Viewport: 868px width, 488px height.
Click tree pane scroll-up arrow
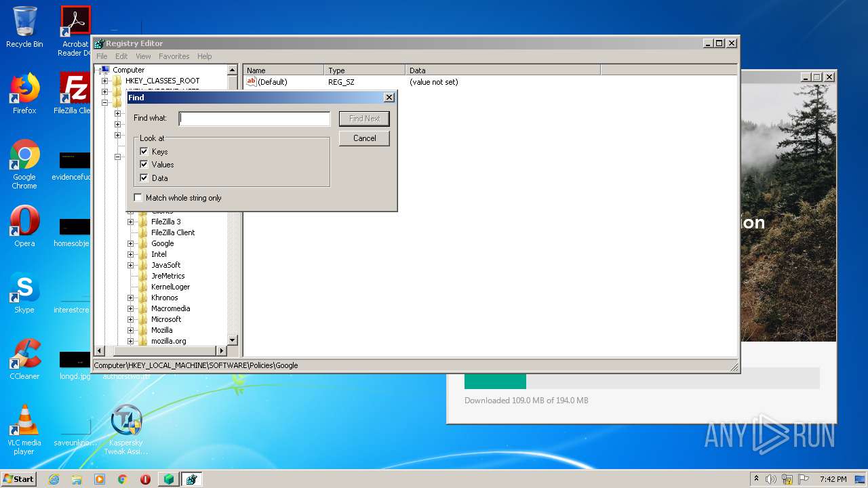232,70
